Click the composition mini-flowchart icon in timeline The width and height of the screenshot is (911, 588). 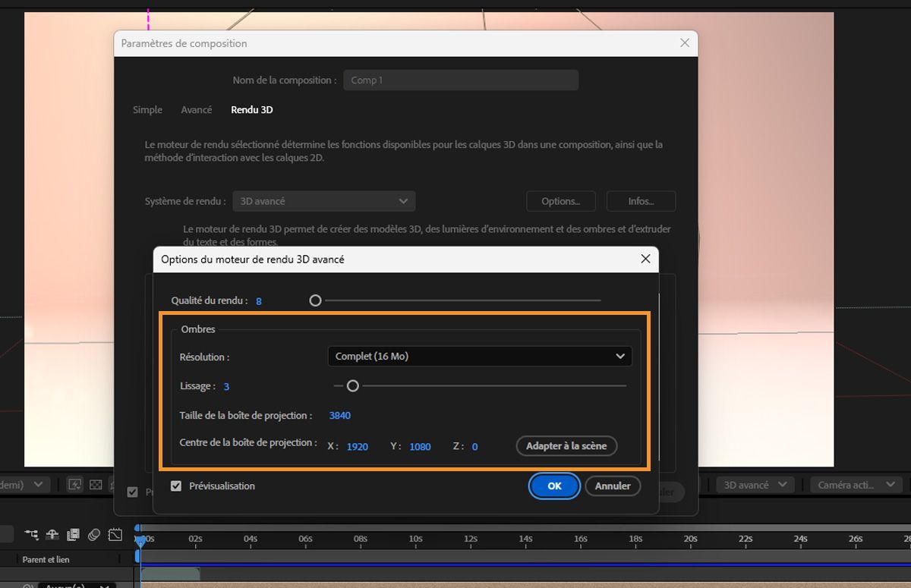[x=32, y=535]
